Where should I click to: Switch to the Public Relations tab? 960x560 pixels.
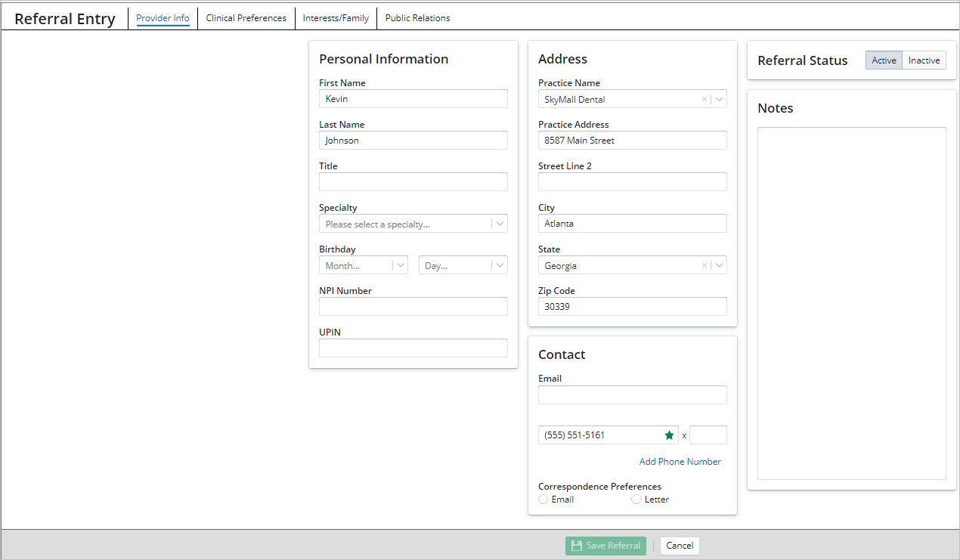[x=417, y=17]
